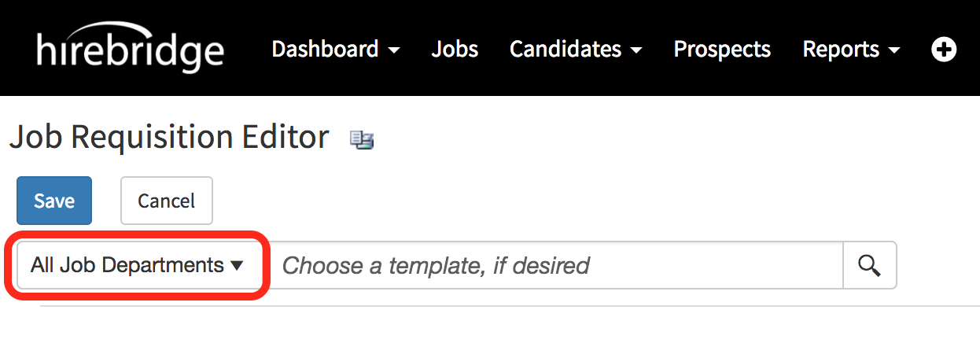The width and height of the screenshot is (980, 354).
Task: Click the Job Requisition Editor heading
Action: (x=168, y=138)
